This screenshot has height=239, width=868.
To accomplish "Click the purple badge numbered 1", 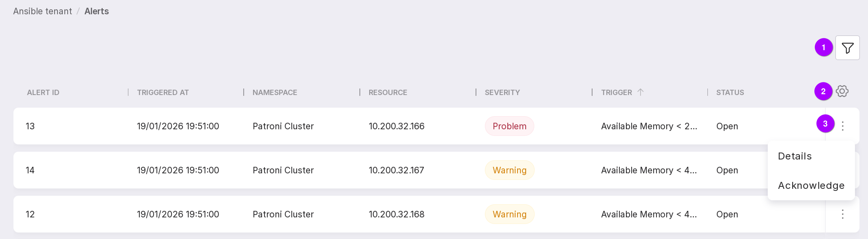I will point(824,48).
